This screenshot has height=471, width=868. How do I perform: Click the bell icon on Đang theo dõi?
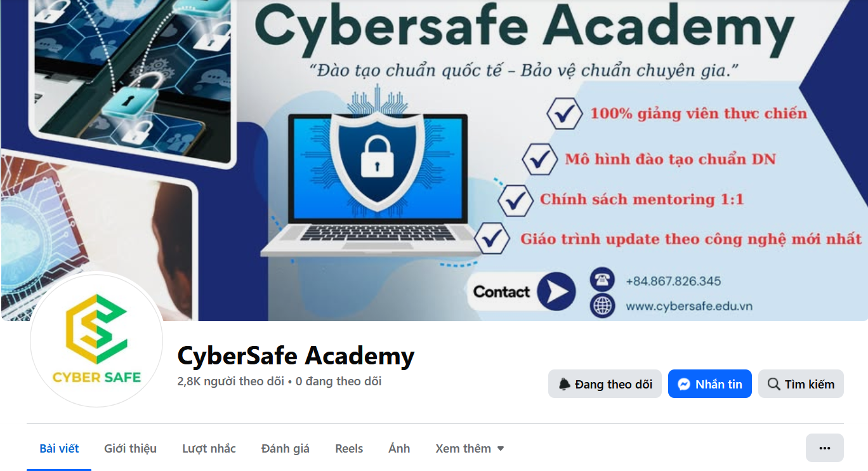click(x=564, y=384)
